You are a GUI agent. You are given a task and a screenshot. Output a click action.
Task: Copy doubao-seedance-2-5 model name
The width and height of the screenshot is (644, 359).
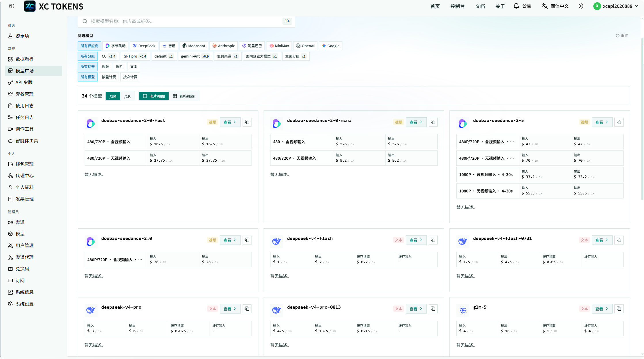click(x=619, y=122)
